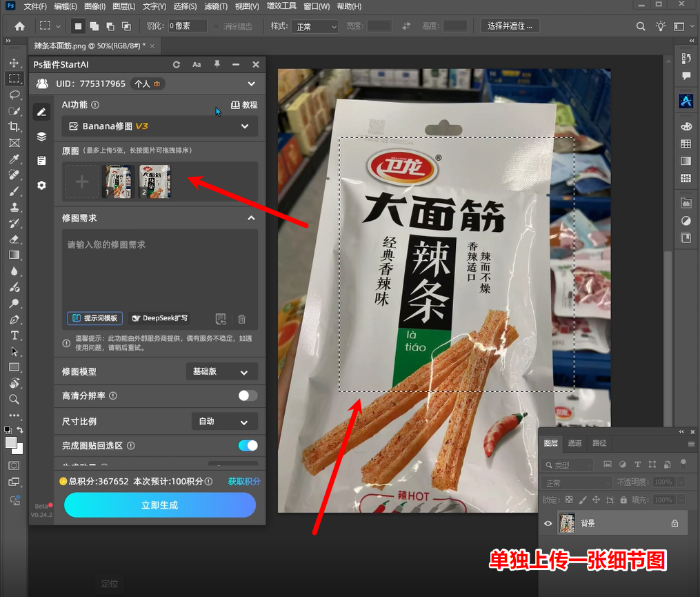This screenshot has height=597, width=700.
Task: Click the add-image plus box under 原图
Action: click(x=81, y=182)
